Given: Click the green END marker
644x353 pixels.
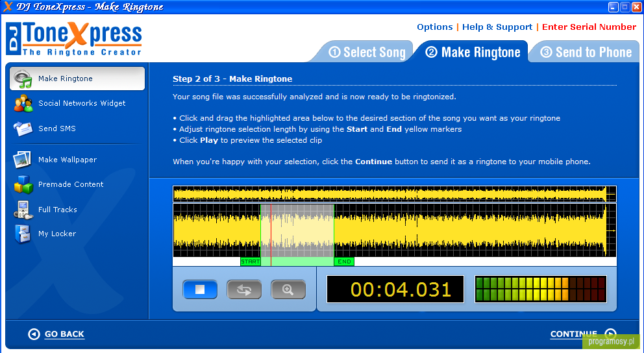Looking at the screenshot, I should [344, 262].
